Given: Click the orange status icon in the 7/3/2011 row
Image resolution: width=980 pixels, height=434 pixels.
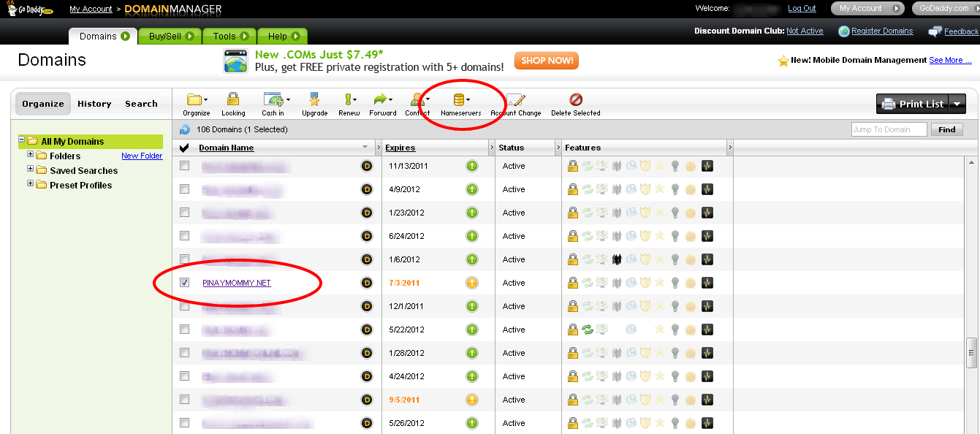Looking at the screenshot, I should coord(472,283).
